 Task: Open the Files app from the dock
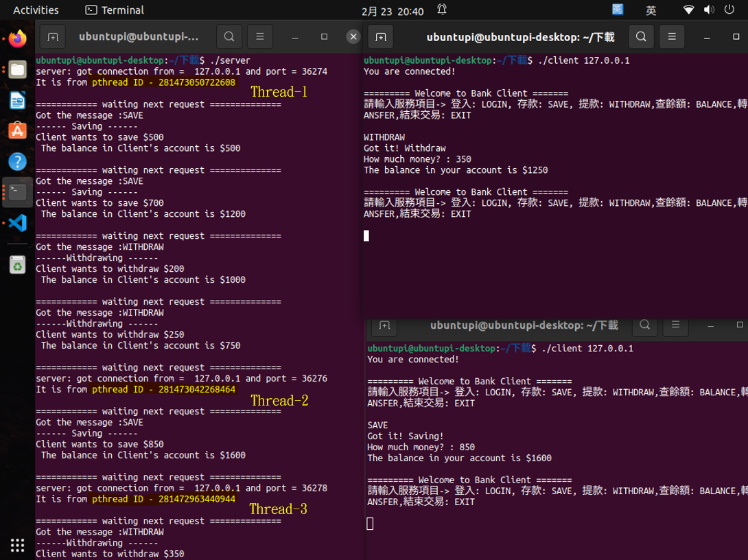(18, 69)
